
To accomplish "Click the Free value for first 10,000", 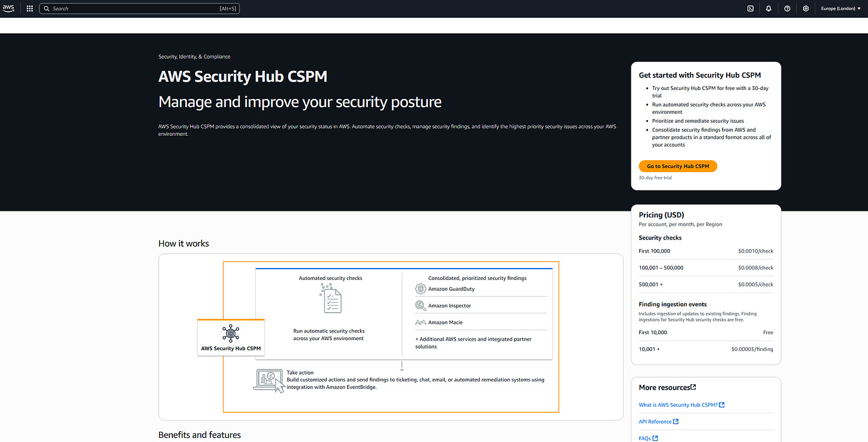I will (768, 332).
